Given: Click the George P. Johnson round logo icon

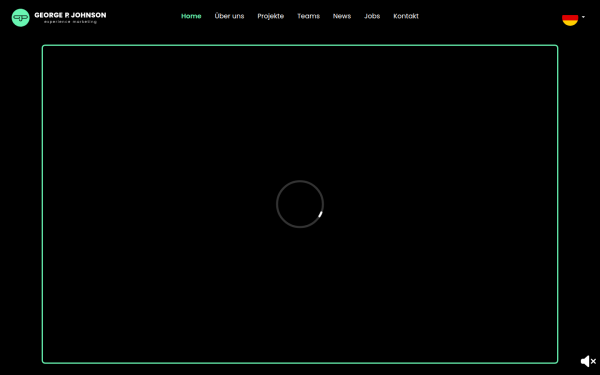Looking at the screenshot, I should tap(21, 18).
